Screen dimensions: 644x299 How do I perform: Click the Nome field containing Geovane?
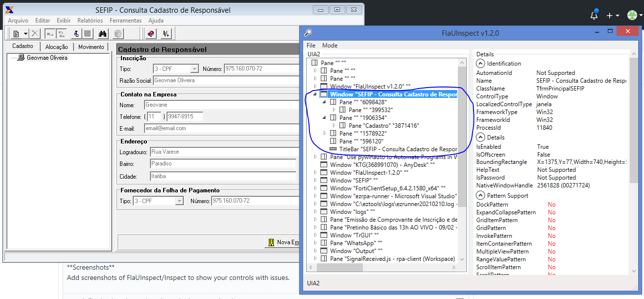221,105
